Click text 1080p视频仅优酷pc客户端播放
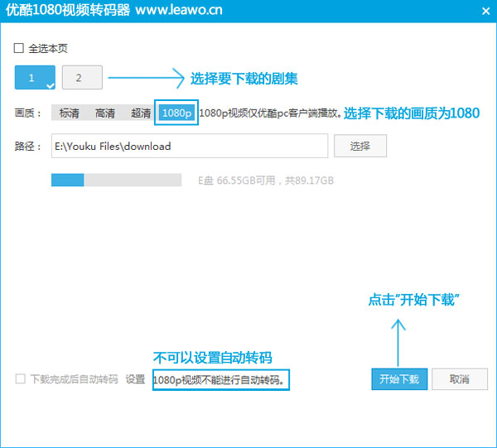The height and width of the screenshot is (448, 497). pos(270,113)
